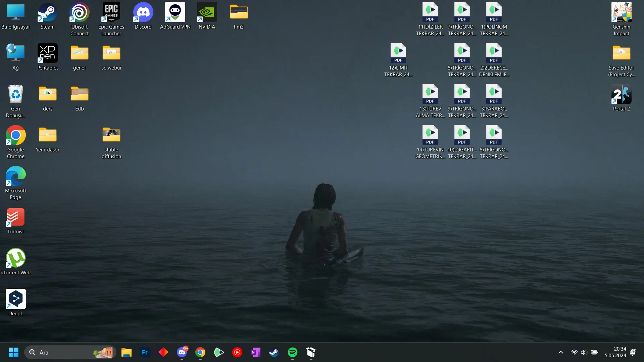This screenshot has height=362, width=644.
Task: Select 14)TÜREVİN GEOMETRİK PDF file
Action: 430,142
